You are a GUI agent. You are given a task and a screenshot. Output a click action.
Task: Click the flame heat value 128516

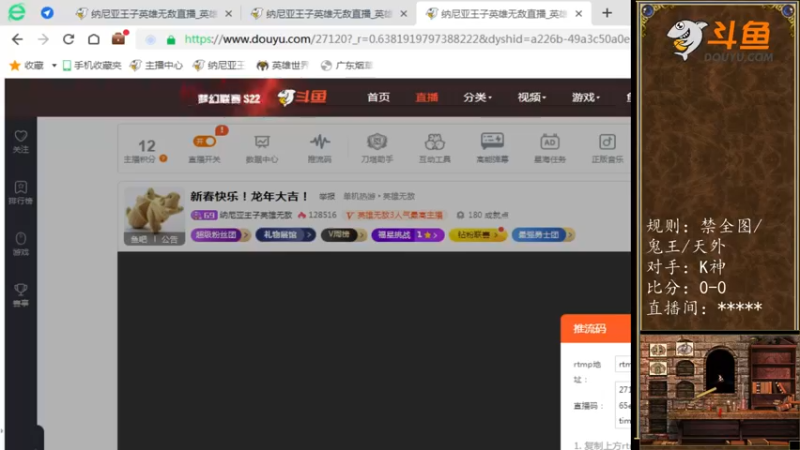point(317,215)
